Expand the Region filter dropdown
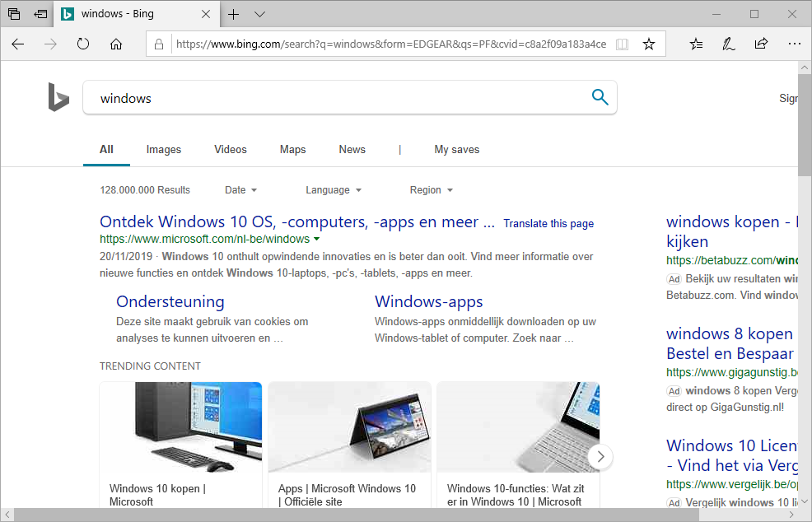The image size is (812, 522). 432,190
